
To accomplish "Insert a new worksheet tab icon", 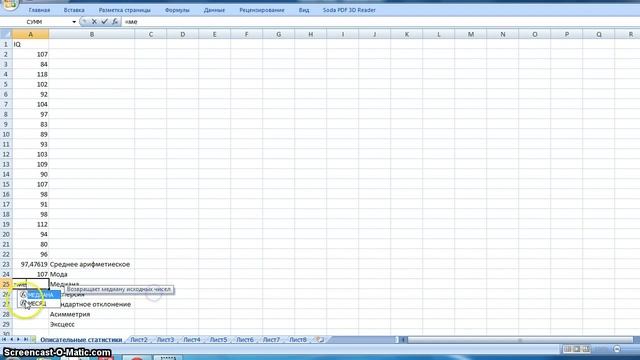I will (320, 339).
